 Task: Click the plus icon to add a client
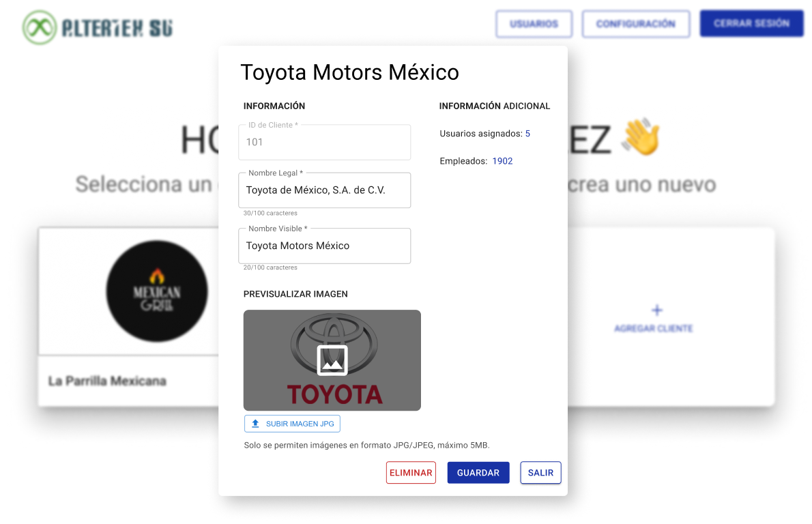tap(656, 310)
